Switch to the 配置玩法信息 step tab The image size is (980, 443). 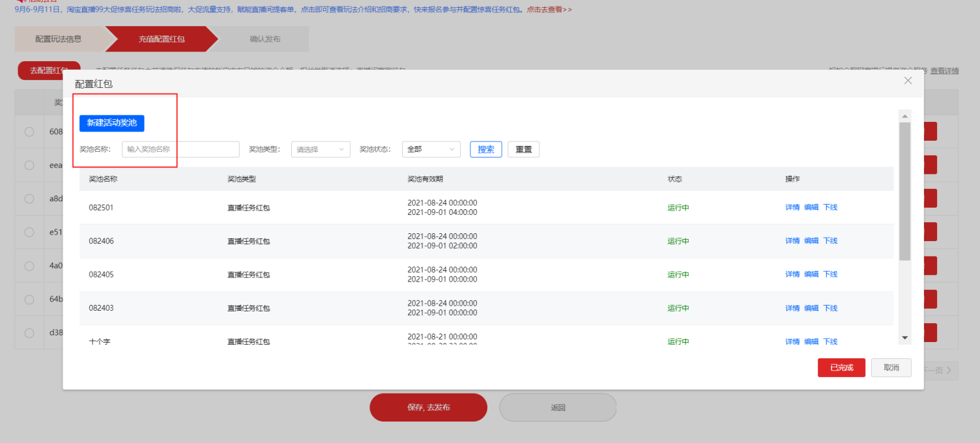(59, 39)
